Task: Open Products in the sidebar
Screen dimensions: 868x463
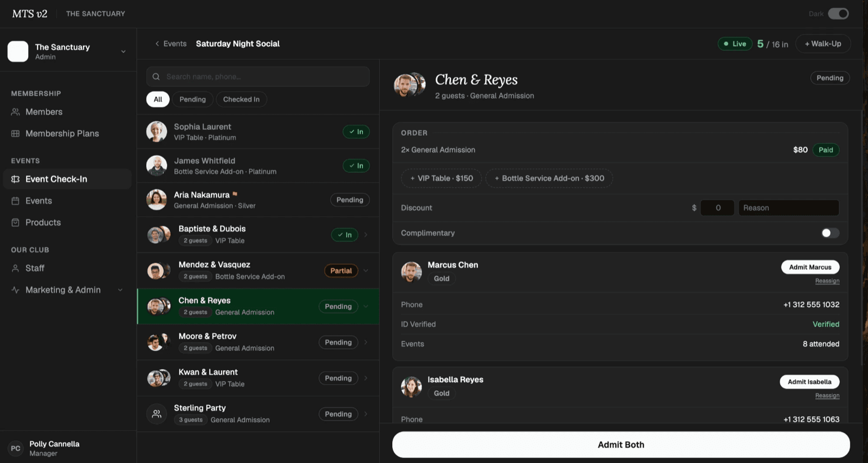Action: pos(67,223)
